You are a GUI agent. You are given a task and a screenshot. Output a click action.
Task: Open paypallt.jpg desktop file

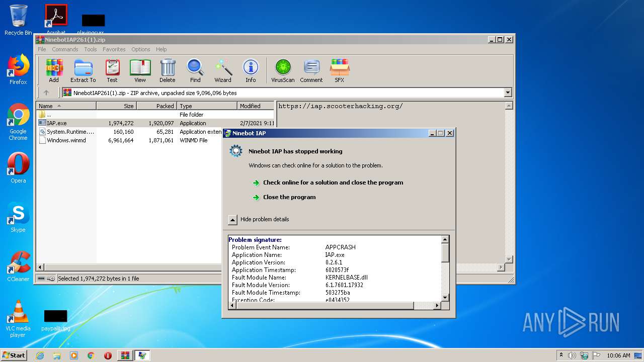55,321
